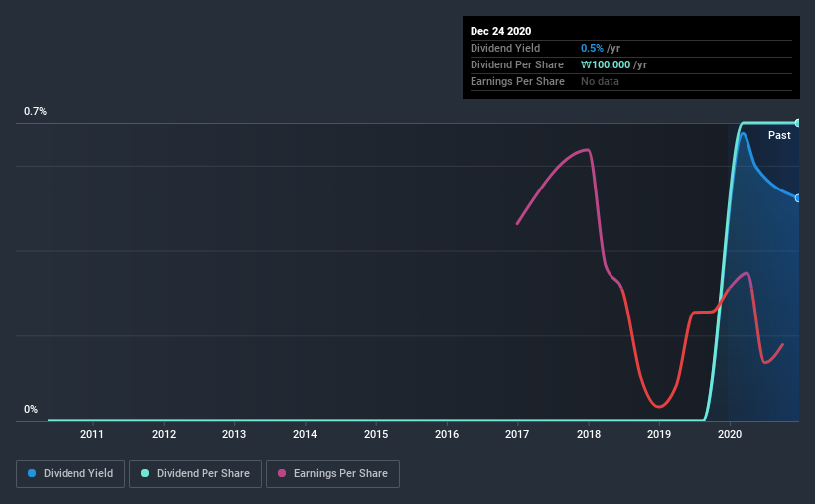Screen dimensions: 815x504
Task: Click the Past label in chart
Action: tap(779, 135)
